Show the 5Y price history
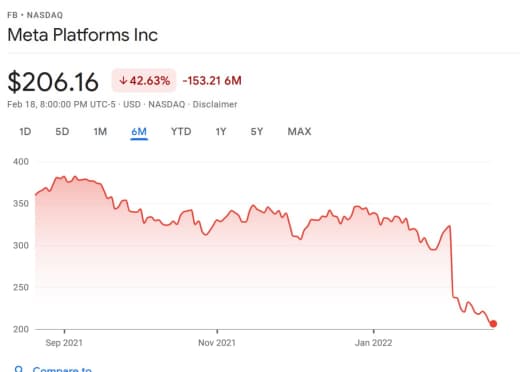 (257, 132)
